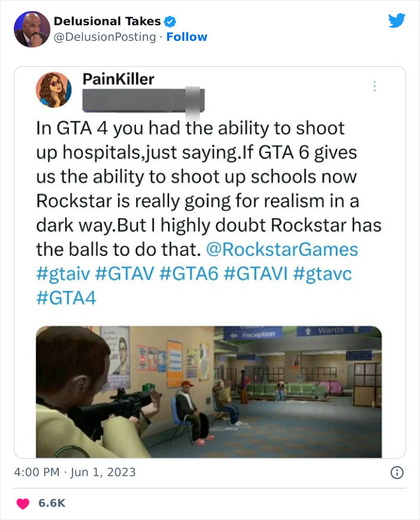The width and height of the screenshot is (420, 520).
Task: Click the @DelusionPosting handle
Action: click(105, 37)
